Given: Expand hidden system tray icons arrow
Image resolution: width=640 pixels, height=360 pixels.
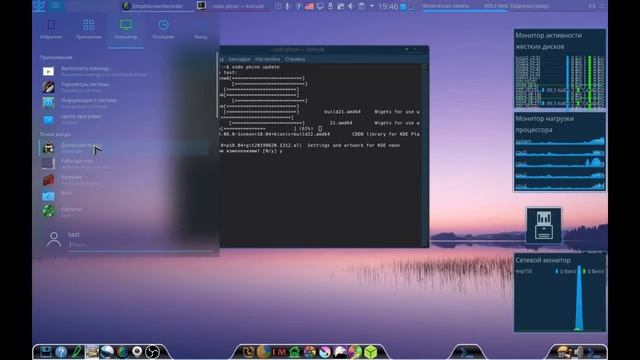Looking at the screenshot, I should (x=372, y=6).
